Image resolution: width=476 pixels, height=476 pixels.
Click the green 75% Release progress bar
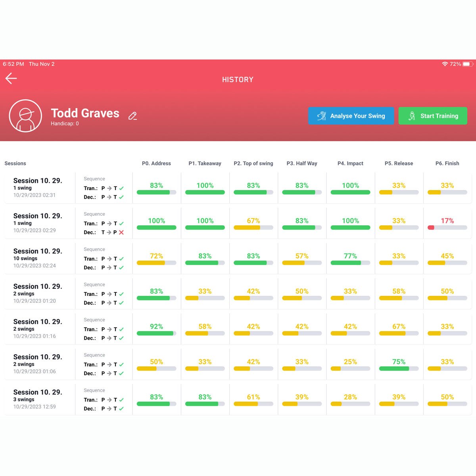point(399,369)
